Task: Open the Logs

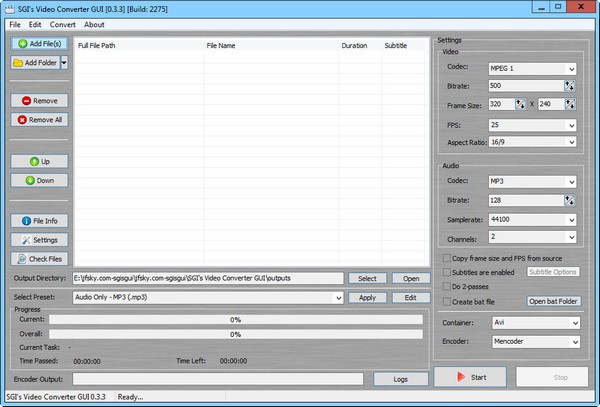Action: coord(401,379)
